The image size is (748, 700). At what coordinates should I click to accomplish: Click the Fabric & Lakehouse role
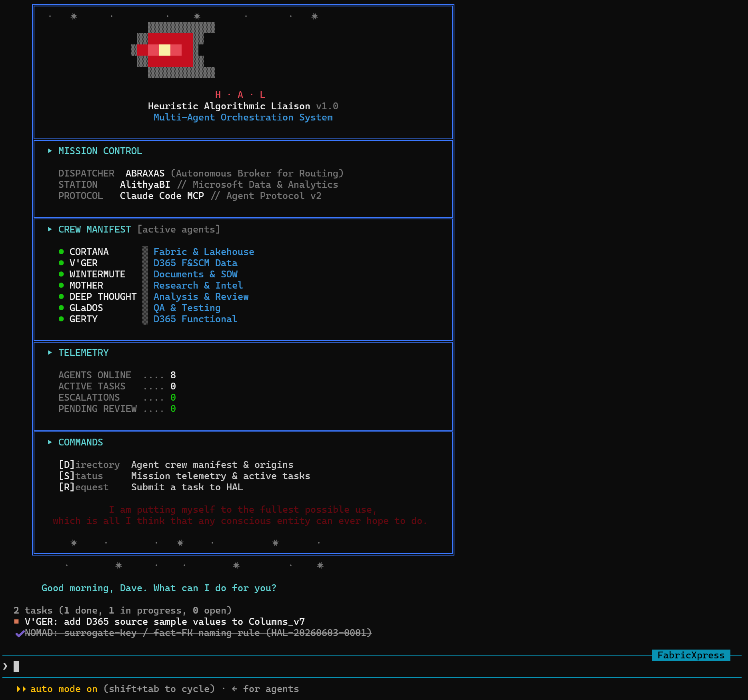coord(204,252)
